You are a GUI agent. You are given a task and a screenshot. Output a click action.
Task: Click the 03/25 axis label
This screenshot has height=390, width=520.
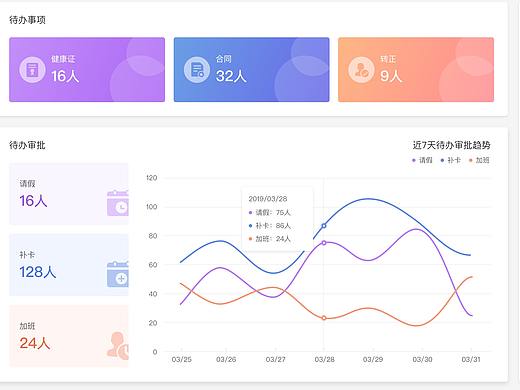click(x=182, y=359)
